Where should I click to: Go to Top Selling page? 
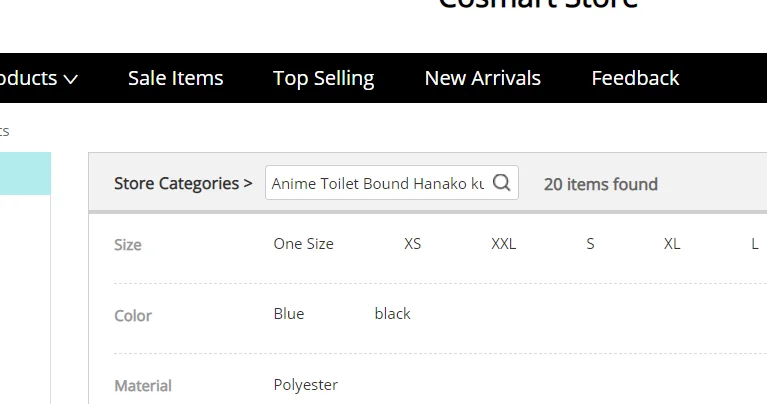pos(324,78)
